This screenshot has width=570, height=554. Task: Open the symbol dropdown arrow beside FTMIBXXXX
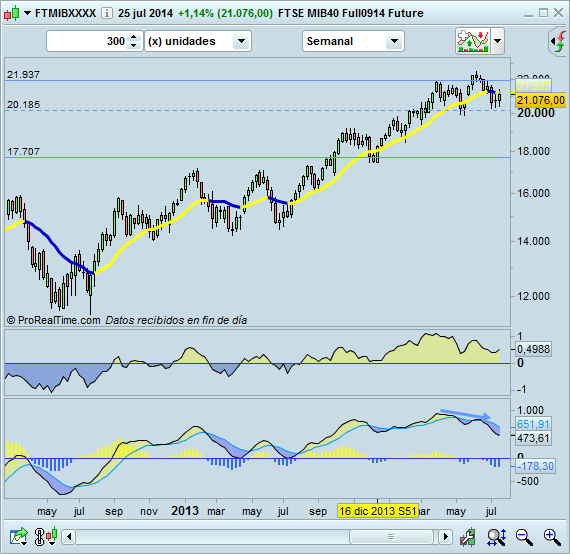click(27, 13)
